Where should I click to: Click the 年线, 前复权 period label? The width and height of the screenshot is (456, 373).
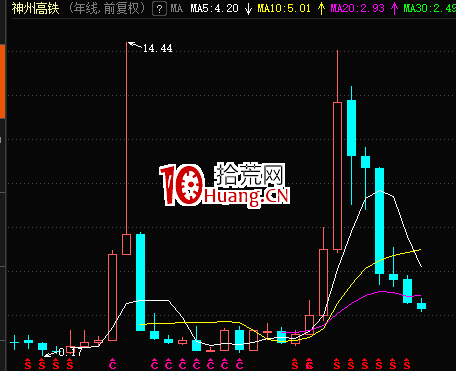pos(107,8)
